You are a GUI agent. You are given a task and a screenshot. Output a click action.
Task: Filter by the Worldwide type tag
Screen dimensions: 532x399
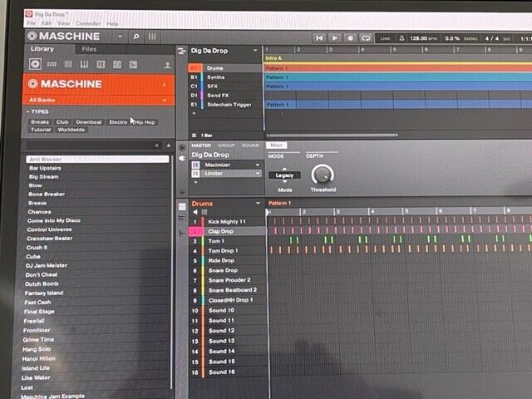point(71,130)
